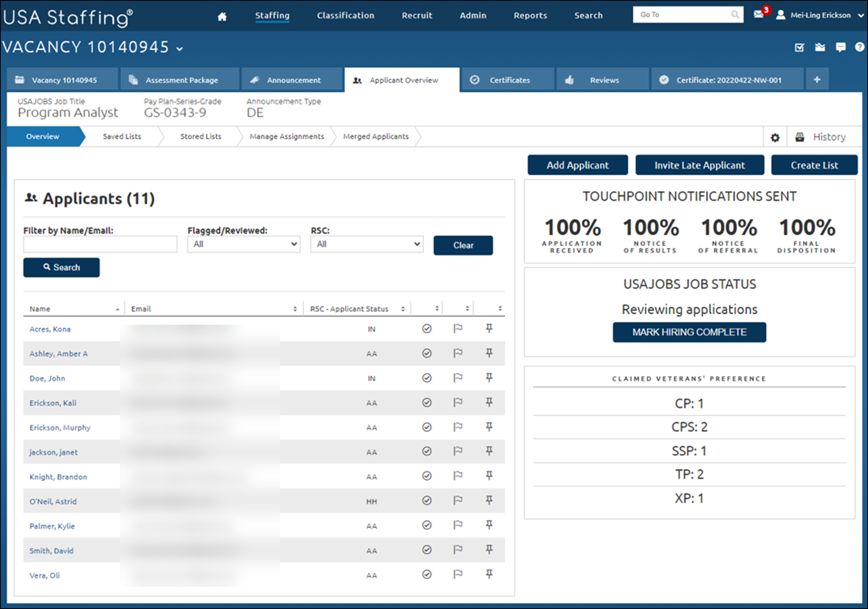Open the envelope icon beside vacancy header
The width and height of the screenshot is (868, 609).
click(820, 47)
